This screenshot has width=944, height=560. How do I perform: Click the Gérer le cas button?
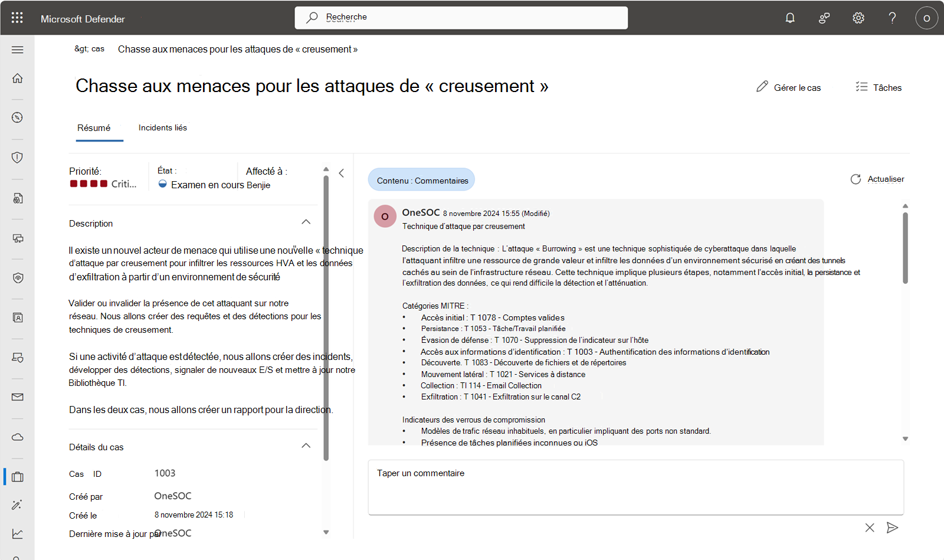(789, 87)
